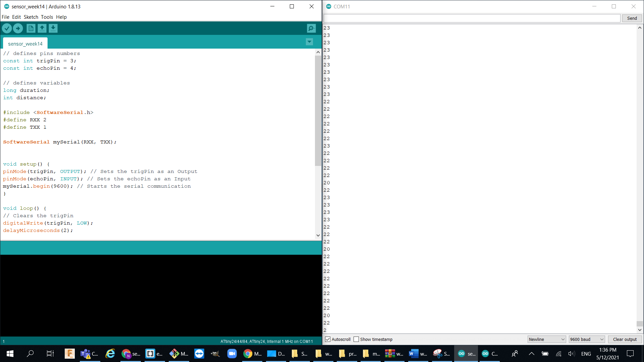This screenshot has height=362, width=644.
Task: Click the serial input text field
Action: [x=472, y=18]
